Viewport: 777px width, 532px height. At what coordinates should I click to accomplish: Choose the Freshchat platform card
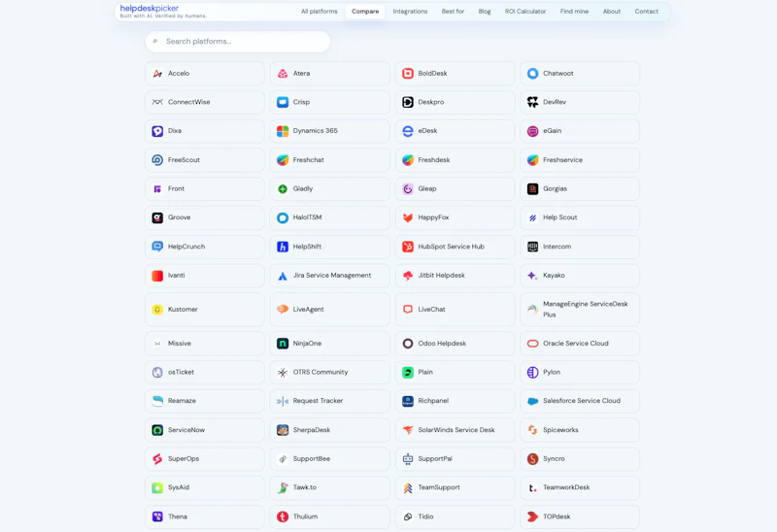click(329, 160)
